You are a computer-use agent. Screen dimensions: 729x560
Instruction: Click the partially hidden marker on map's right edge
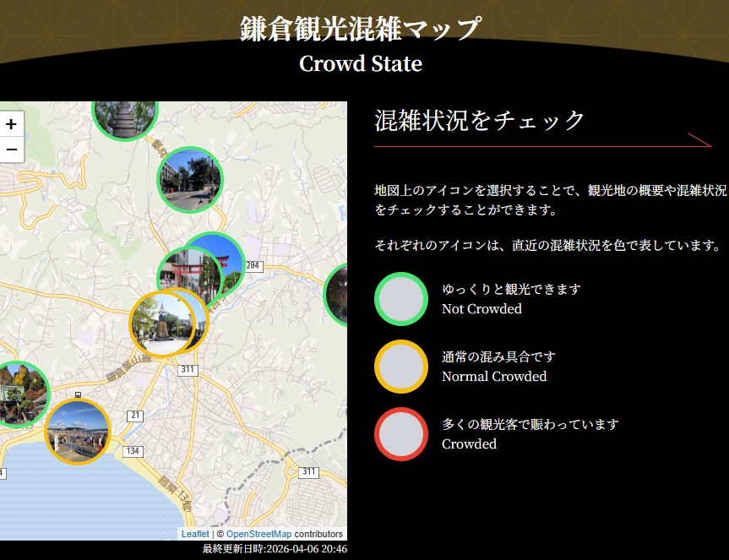coord(338,294)
